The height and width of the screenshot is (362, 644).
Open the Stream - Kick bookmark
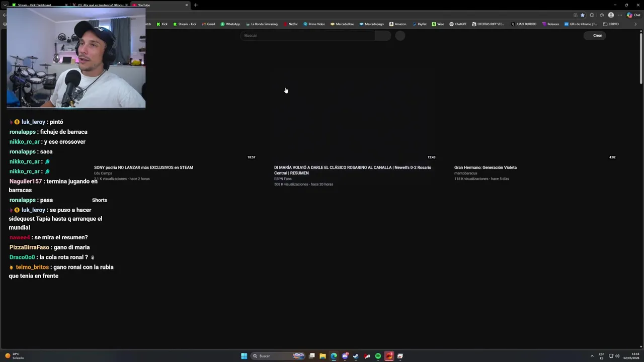pyautogui.click(x=185, y=24)
